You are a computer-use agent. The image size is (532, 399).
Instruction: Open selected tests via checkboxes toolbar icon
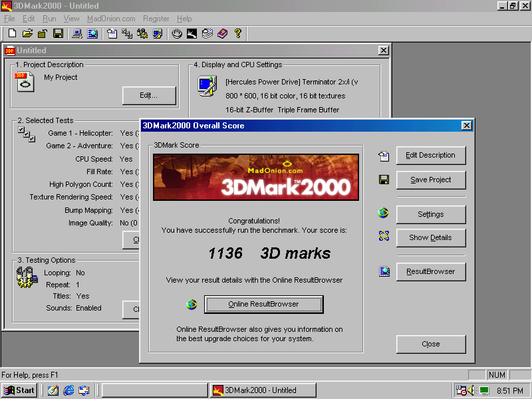[x=127, y=33]
